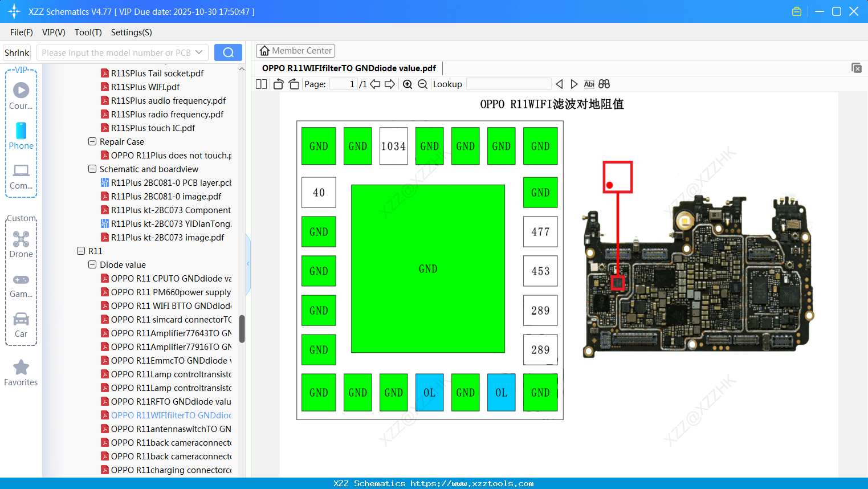This screenshot has width=868, height=489.
Task: Open R11SPlus touch IC.pdf
Action: [x=153, y=128]
